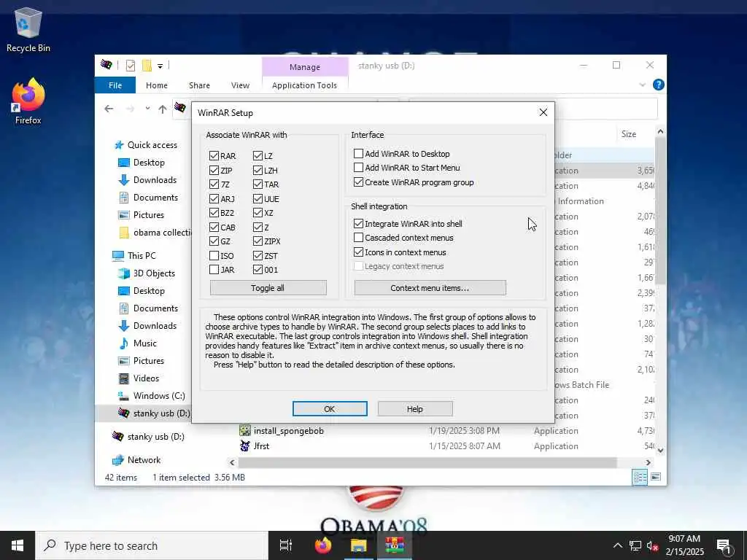747x560 pixels.
Task: Click the Explorer back arrow
Action: tap(109, 109)
